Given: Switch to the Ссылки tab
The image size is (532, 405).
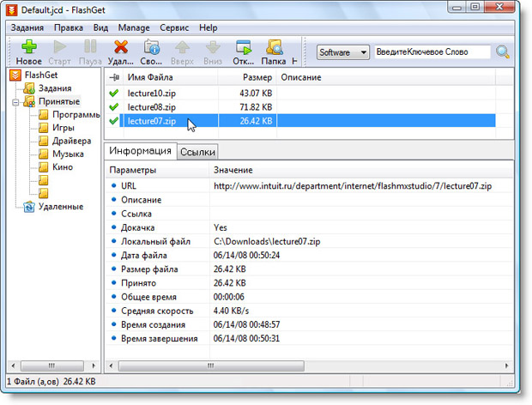Looking at the screenshot, I should click(197, 152).
